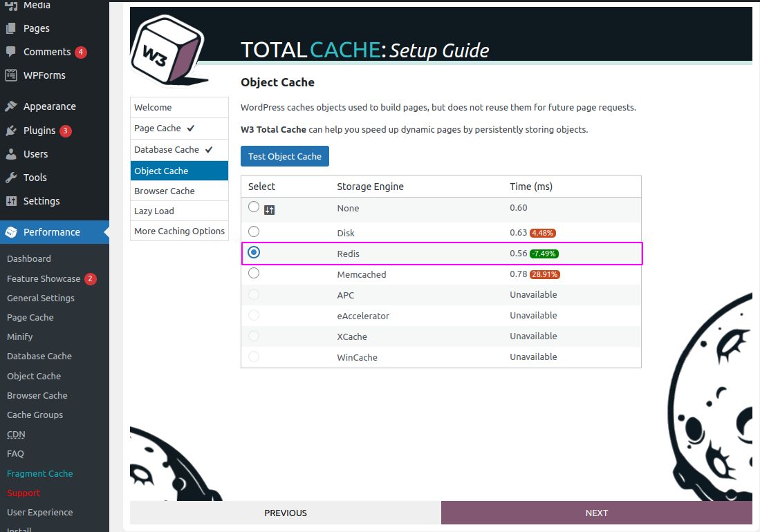Image resolution: width=760 pixels, height=532 pixels.
Task: Click the Plugins plug icon
Action: pyautogui.click(x=11, y=131)
